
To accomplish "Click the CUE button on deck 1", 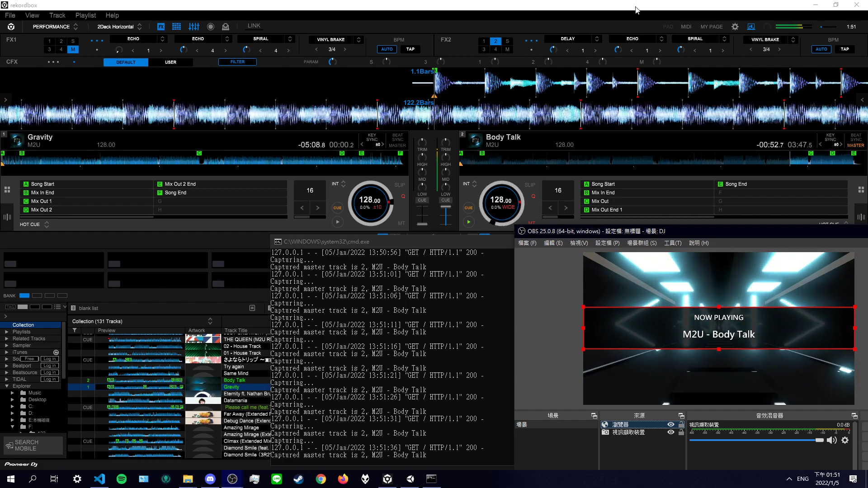I will click(337, 208).
